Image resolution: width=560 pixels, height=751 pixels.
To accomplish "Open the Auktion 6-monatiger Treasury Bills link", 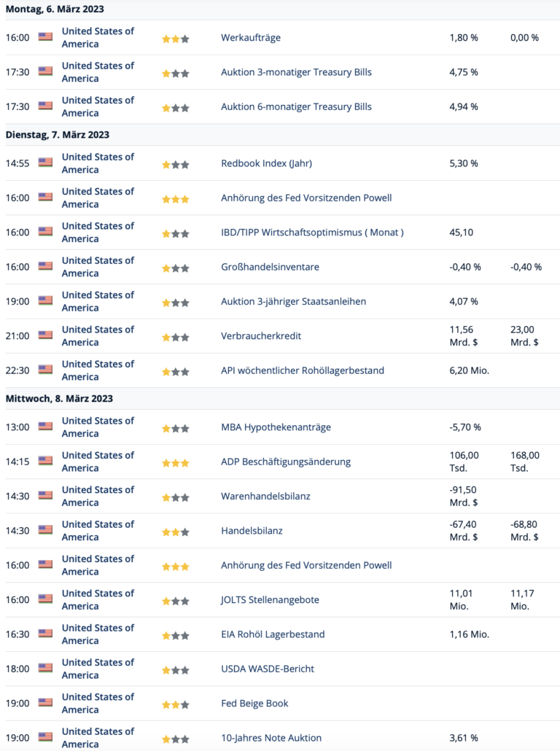I will (x=296, y=106).
